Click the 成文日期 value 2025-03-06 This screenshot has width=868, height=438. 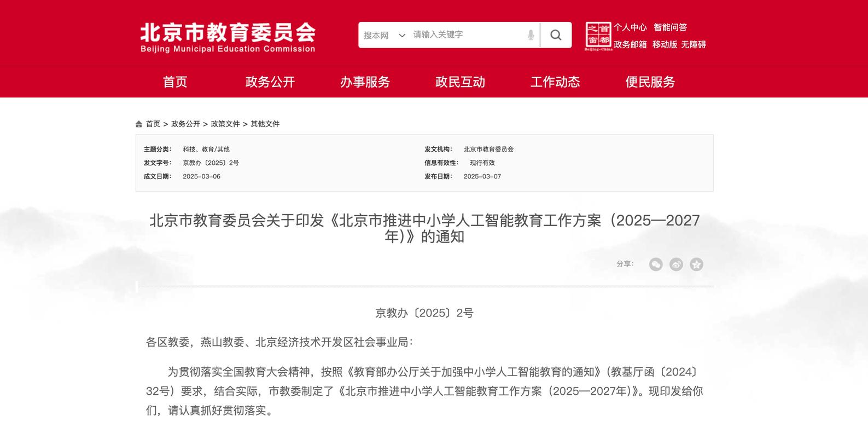click(202, 177)
